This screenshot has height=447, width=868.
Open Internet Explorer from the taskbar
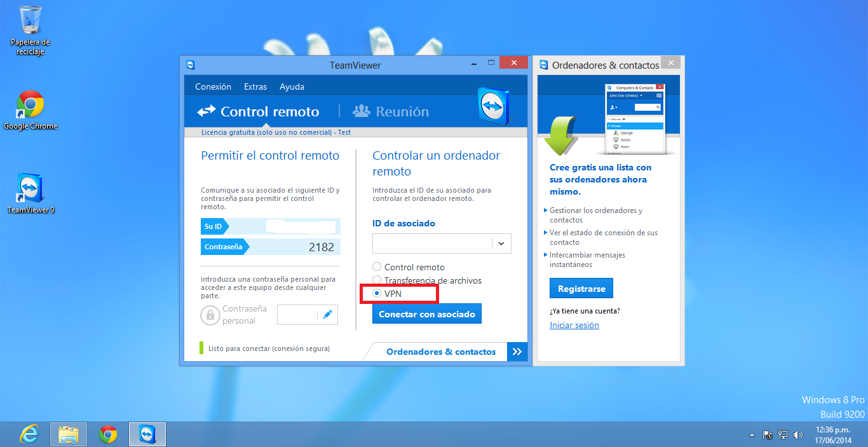29,434
